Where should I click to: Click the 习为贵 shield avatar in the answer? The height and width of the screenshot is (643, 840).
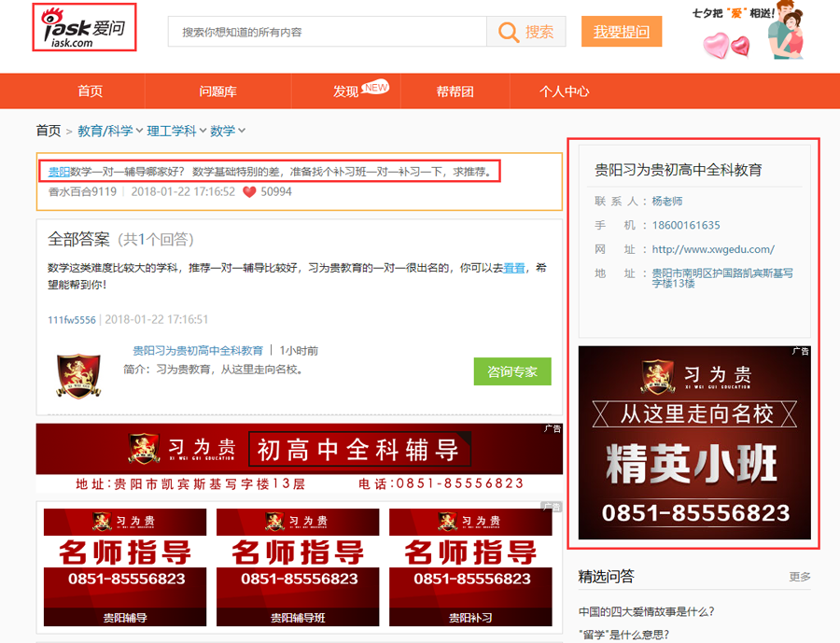coord(78,375)
